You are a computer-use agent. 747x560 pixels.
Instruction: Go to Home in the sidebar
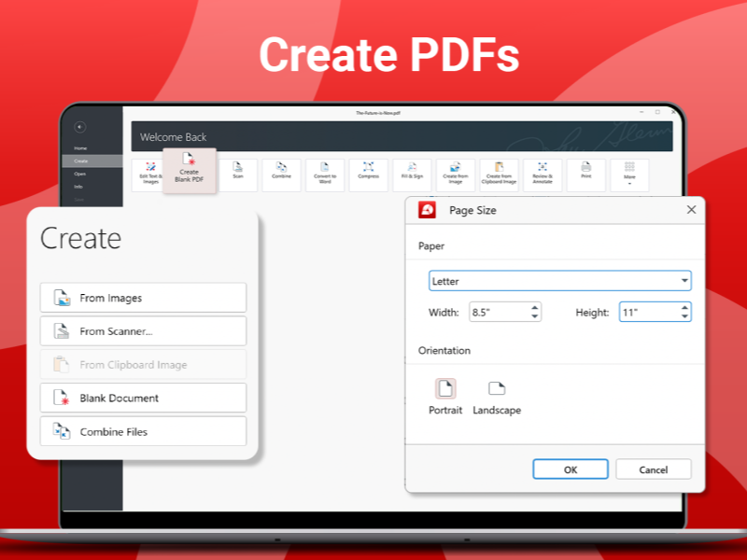coord(80,148)
